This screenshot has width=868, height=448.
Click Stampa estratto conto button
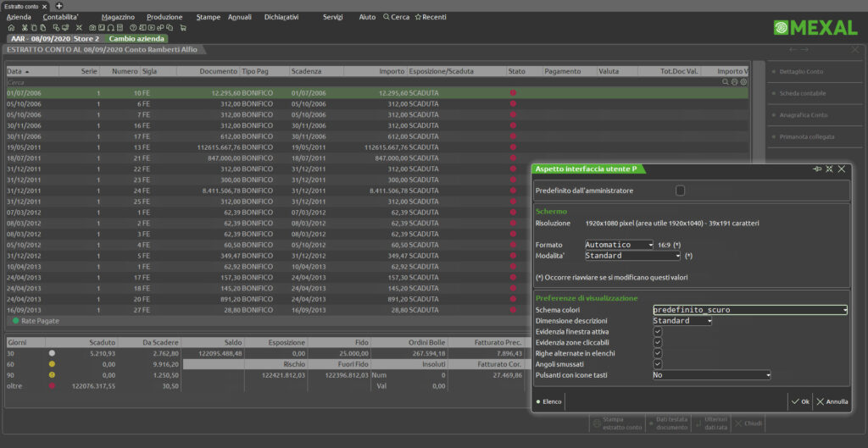pos(617,423)
